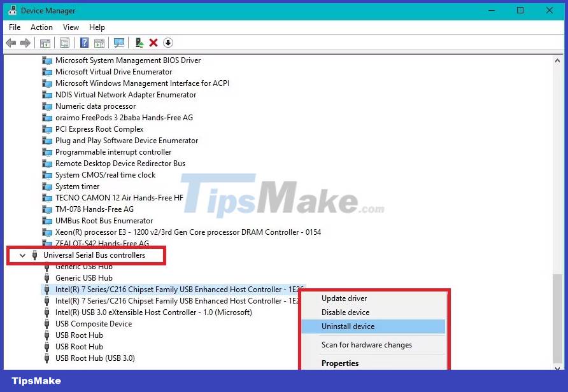Click the Uninstall device red X icon

153,43
